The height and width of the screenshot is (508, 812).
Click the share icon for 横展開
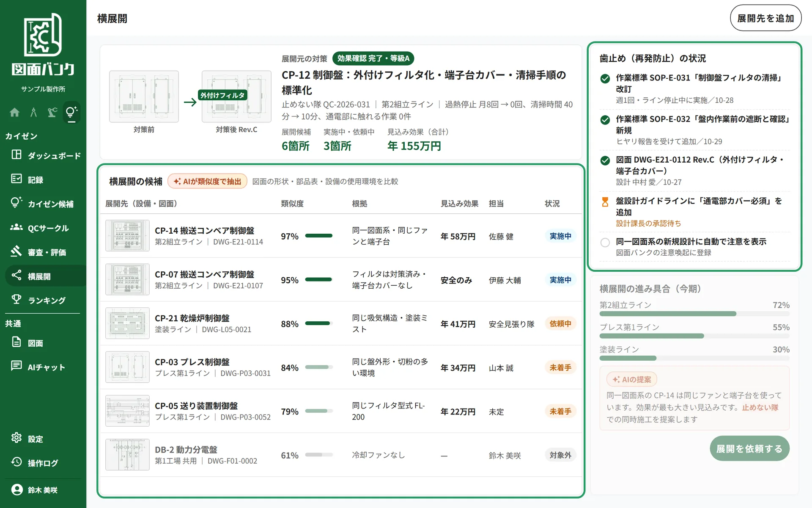(16, 276)
